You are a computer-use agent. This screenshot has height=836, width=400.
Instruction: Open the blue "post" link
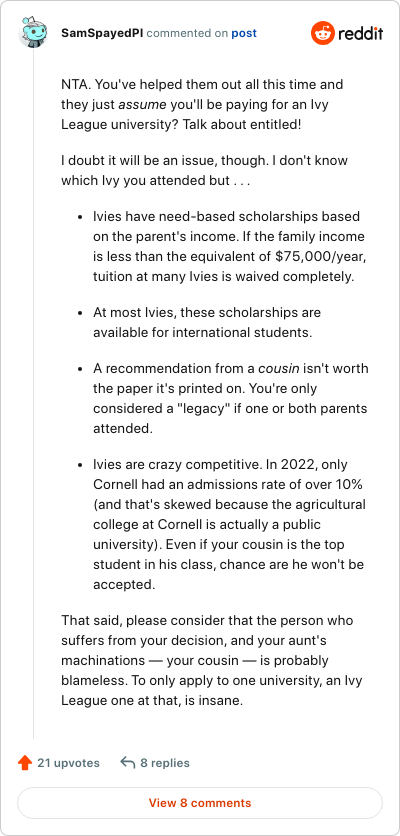tap(244, 33)
